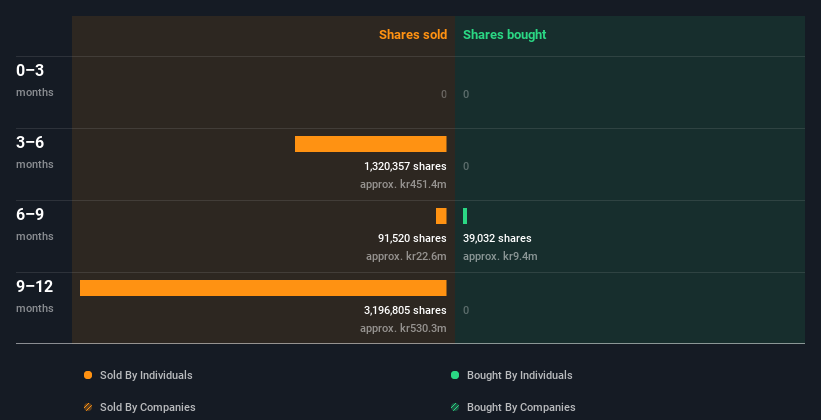This screenshot has height=420, width=821.
Task: Click the orange sold bar for 3–6 months
Action: click(370, 144)
